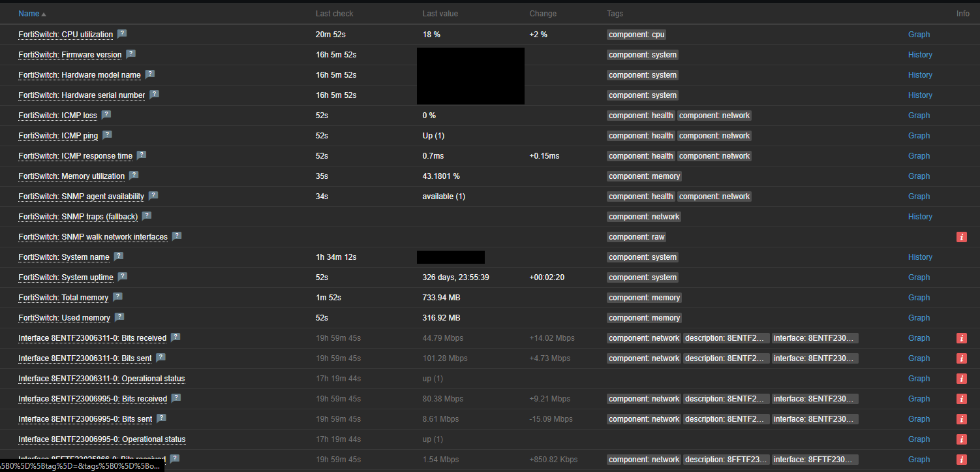The image size is (980, 472).
Task: Click help icon beside Firmware version
Action: pyautogui.click(x=130, y=54)
